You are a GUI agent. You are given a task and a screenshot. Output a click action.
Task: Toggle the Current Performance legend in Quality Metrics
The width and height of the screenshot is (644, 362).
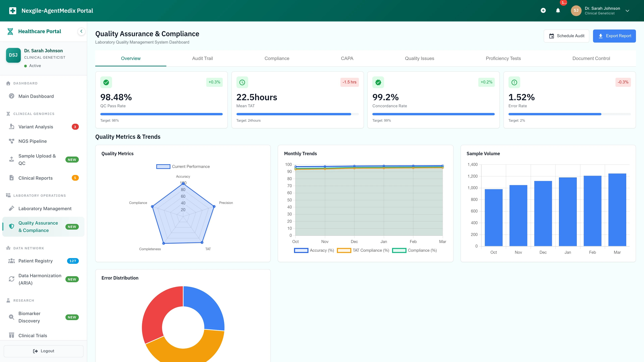pyautogui.click(x=183, y=166)
